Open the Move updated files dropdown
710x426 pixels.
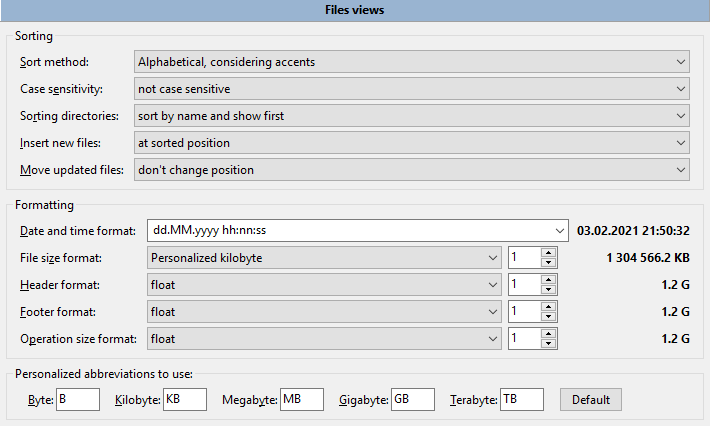pyautogui.click(x=411, y=170)
